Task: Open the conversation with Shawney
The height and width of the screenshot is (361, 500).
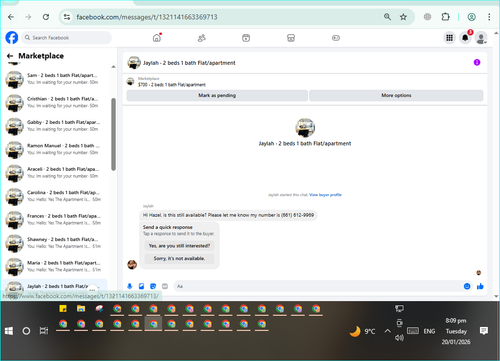Action: tap(55, 243)
